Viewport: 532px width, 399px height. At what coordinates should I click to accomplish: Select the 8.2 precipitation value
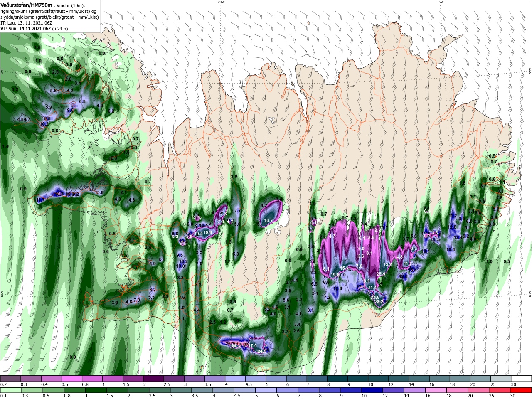pos(152,290)
